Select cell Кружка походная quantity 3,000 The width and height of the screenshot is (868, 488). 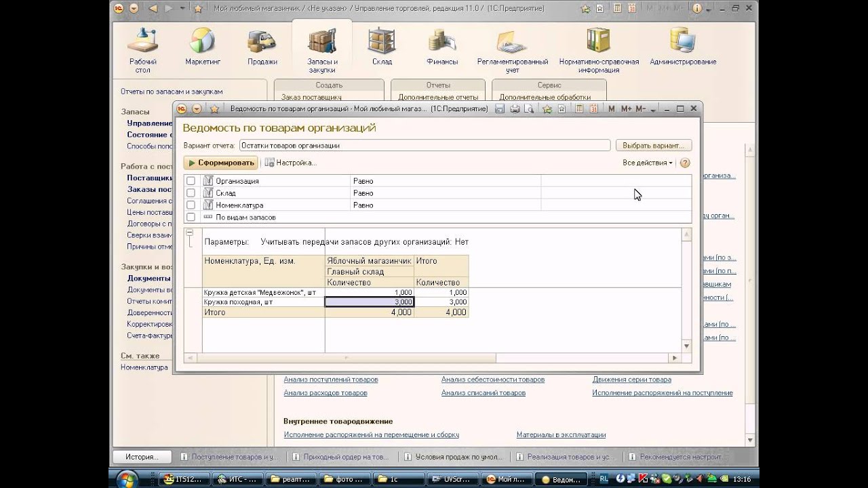click(370, 302)
